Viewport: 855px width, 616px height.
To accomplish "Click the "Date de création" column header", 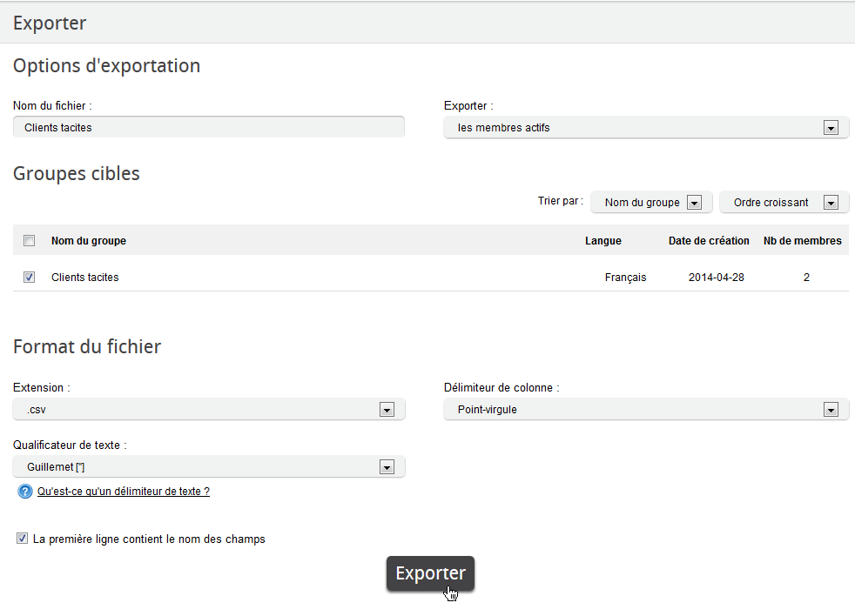I will tap(709, 241).
